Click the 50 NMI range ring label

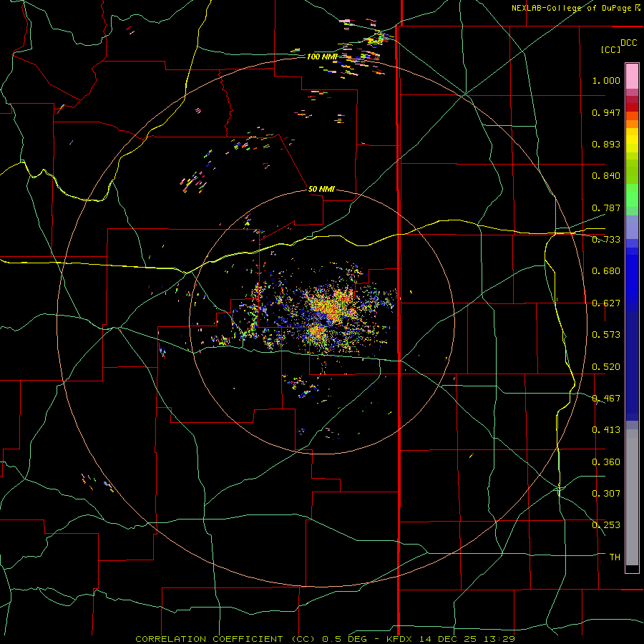point(321,189)
